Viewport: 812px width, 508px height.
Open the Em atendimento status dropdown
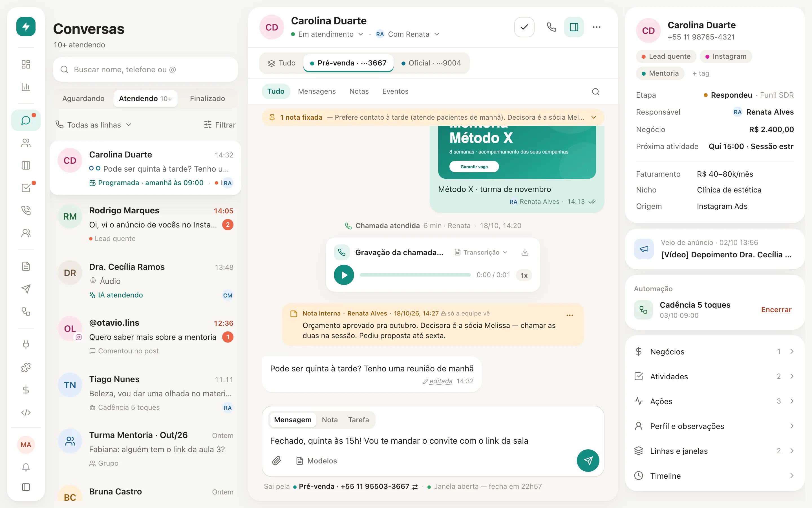327,34
